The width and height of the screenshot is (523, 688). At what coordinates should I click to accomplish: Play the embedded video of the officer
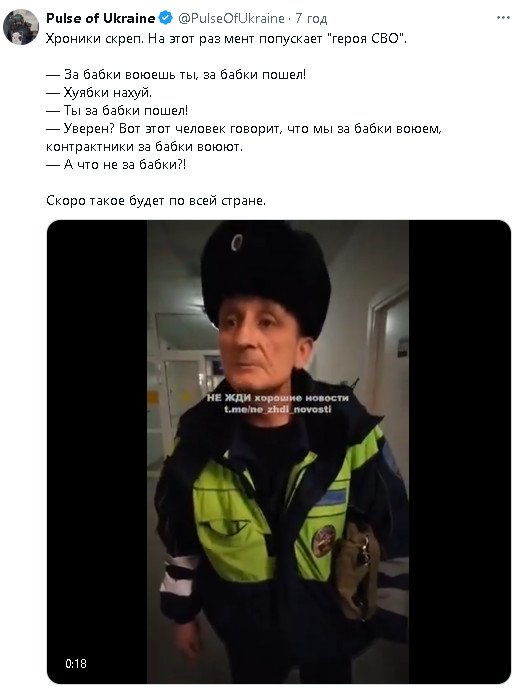click(x=279, y=452)
